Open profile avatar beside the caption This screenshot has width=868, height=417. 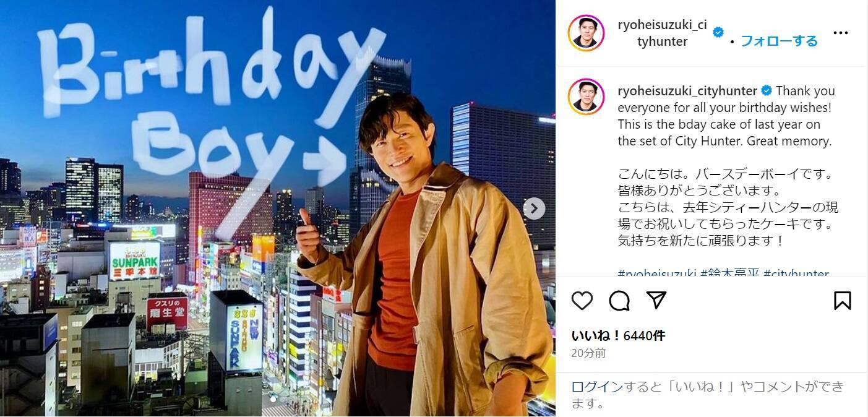(586, 97)
